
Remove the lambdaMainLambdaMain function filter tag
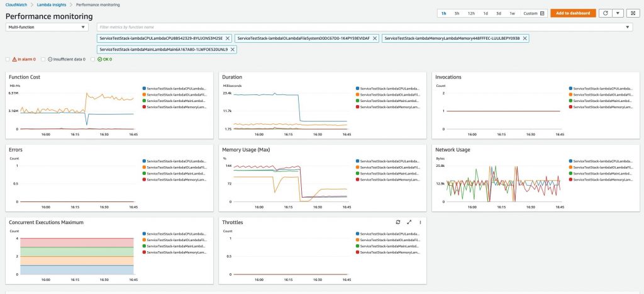click(x=233, y=49)
